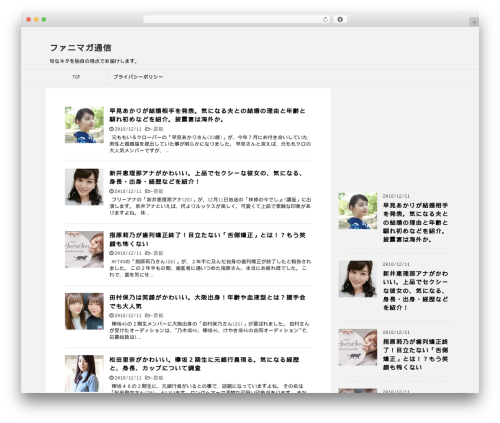
Task: Open the 指原莉乃 cat-image thumbnail in the main list
Action: tap(84, 249)
